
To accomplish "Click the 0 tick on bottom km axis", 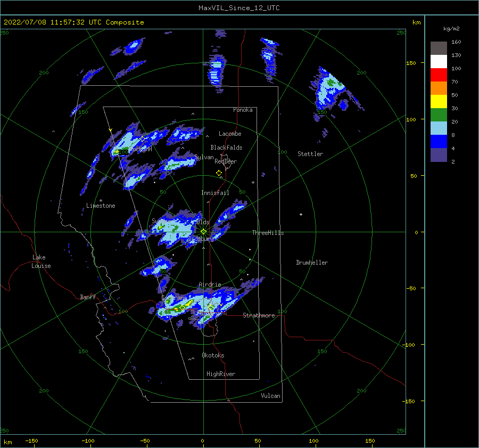I will coord(202,441).
